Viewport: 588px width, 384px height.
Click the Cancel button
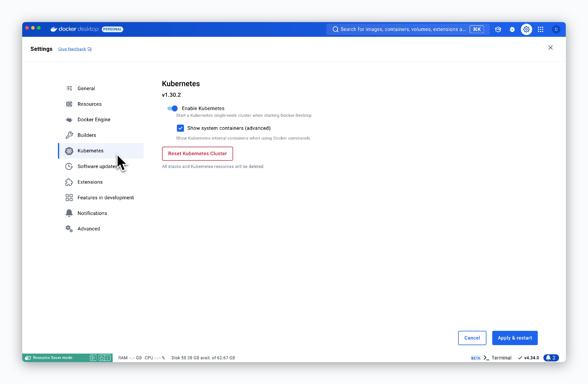point(472,338)
